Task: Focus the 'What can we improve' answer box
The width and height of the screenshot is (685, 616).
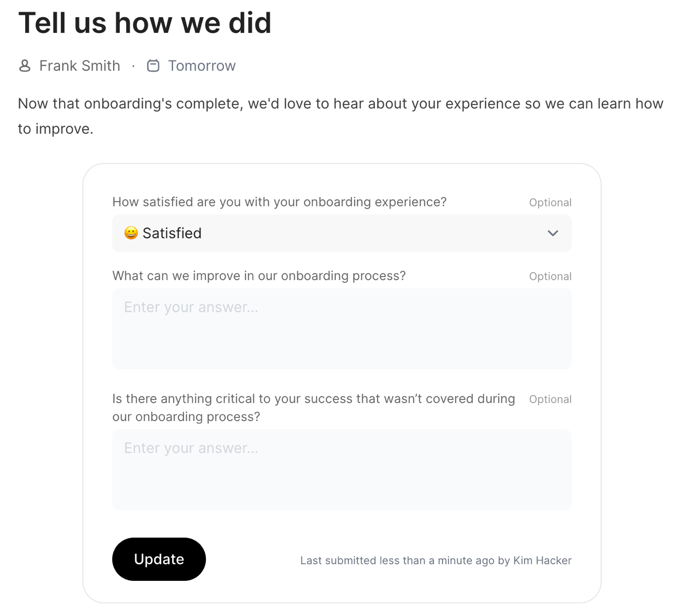Action: 342,328
